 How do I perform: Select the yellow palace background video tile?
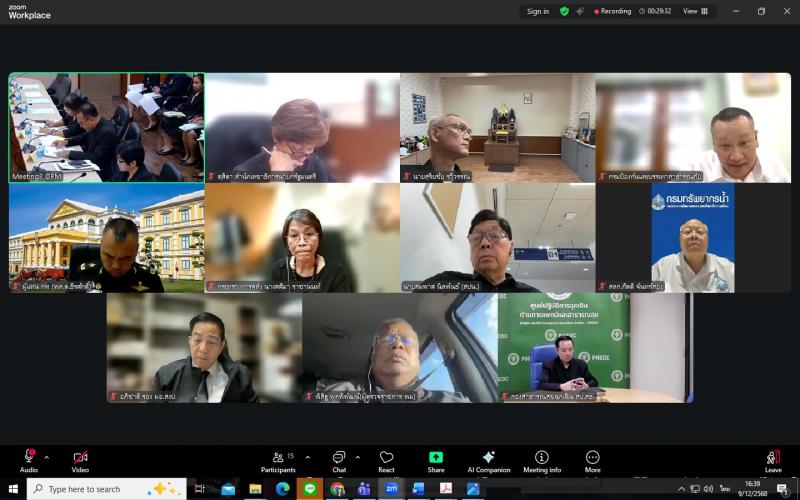coord(107,238)
